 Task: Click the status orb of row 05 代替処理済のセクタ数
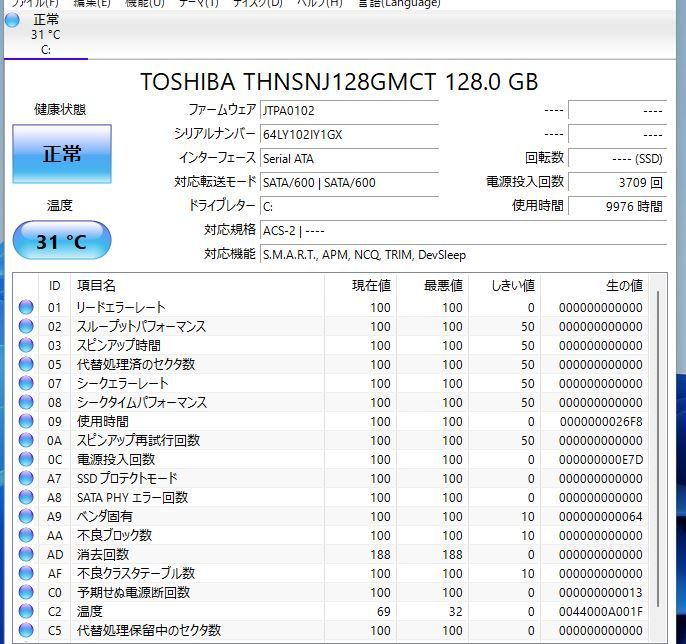[x=26, y=364]
